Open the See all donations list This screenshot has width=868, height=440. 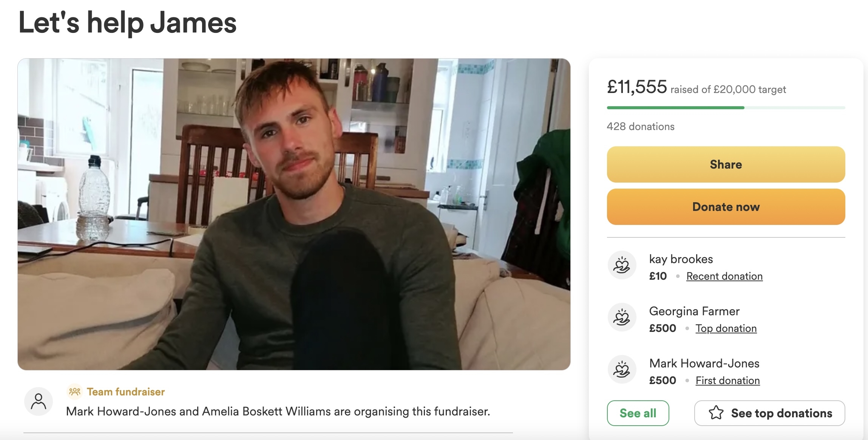pos(638,413)
